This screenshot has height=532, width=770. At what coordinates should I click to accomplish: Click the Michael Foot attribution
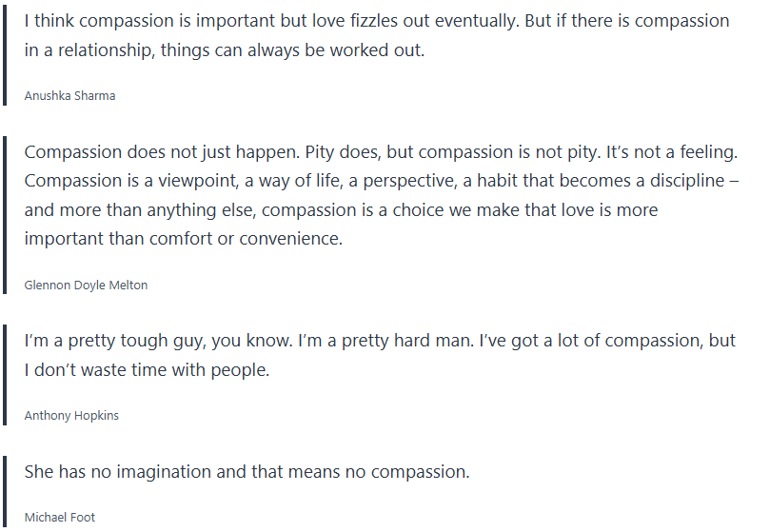pos(60,517)
